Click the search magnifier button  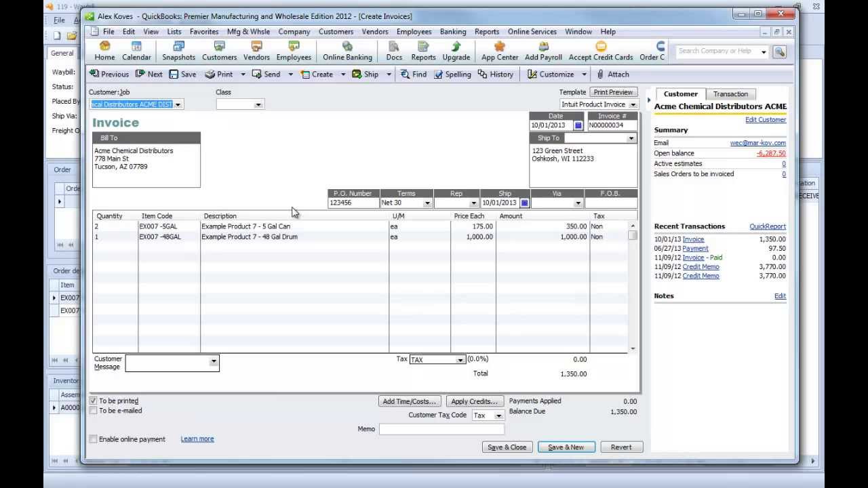pyautogui.click(x=779, y=52)
